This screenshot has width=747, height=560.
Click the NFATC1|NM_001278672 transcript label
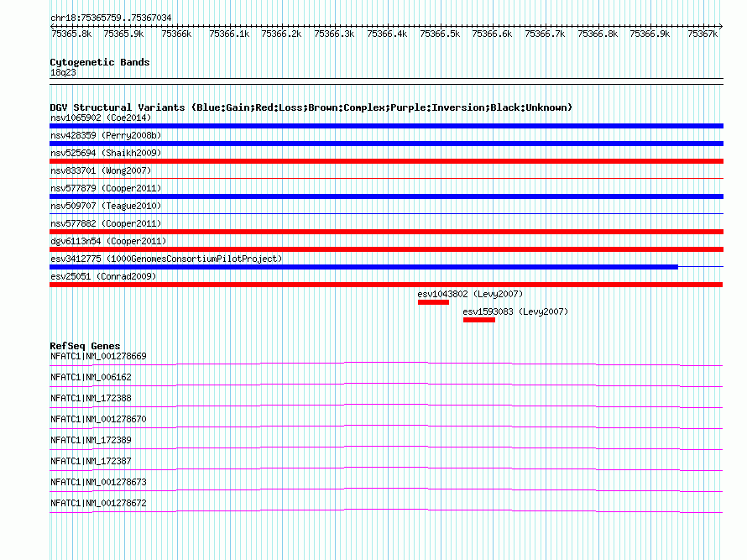click(x=98, y=503)
